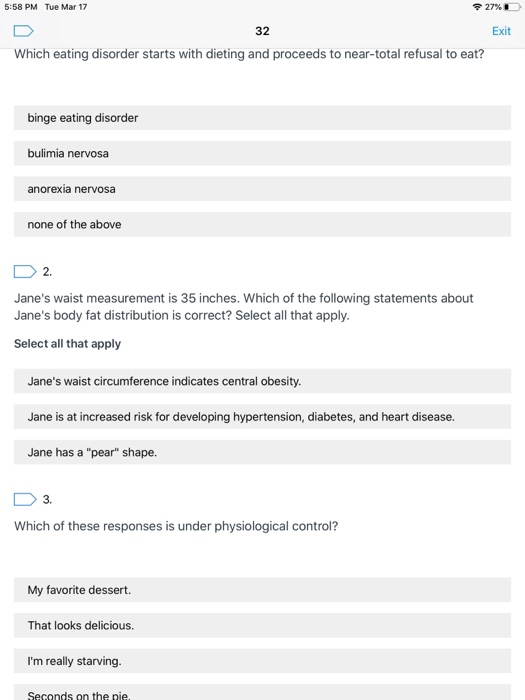The height and width of the screenshot is (700, 525).
Task: Tap the flag icon in top header
Action: [x=24, y=31]
